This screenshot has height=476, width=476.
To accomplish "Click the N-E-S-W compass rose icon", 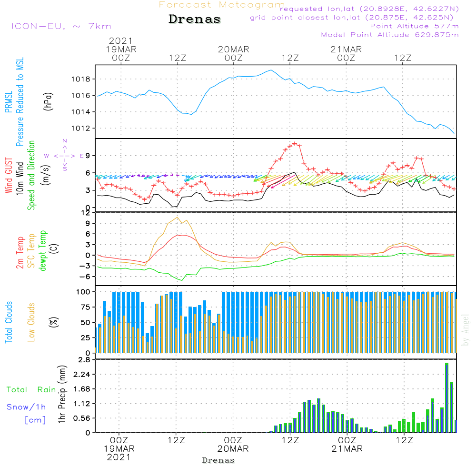I will click(64, 156).
